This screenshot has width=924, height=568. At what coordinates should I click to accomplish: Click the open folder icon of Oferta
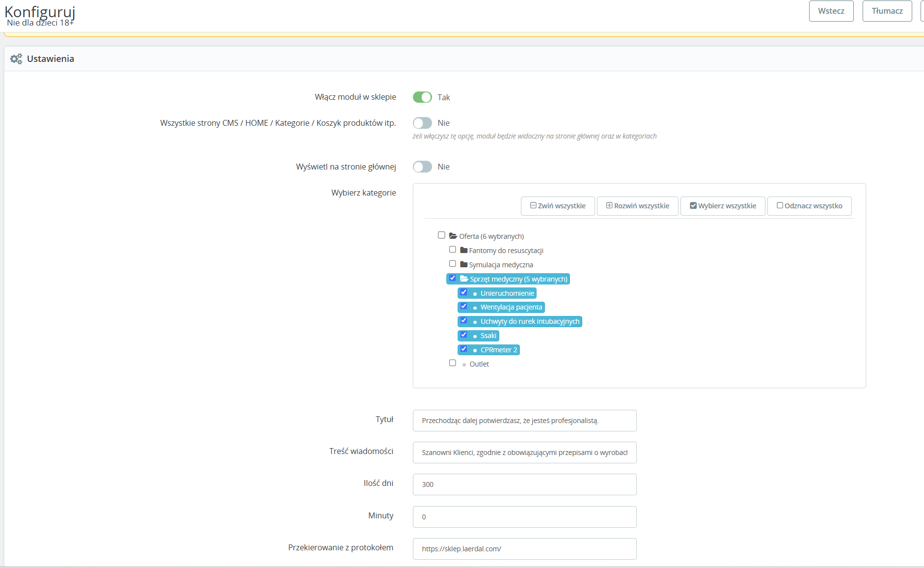(x=453, y=236)
